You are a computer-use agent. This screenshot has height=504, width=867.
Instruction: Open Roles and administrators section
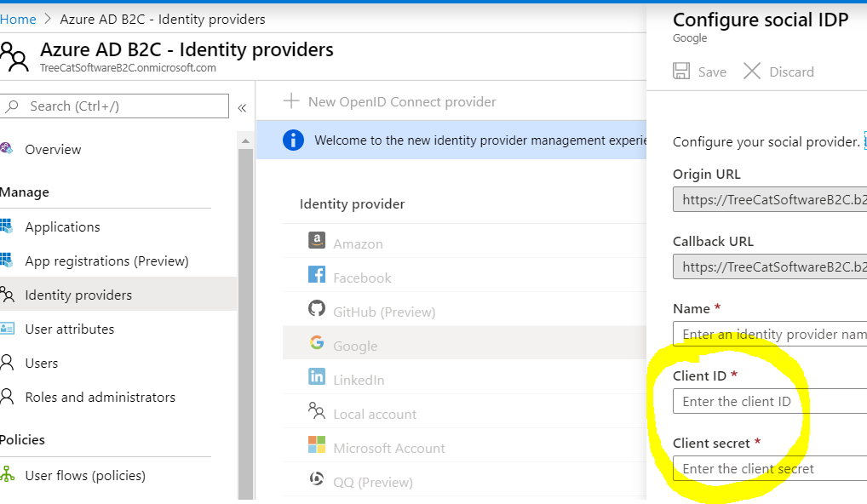click(x=100, y=397)
